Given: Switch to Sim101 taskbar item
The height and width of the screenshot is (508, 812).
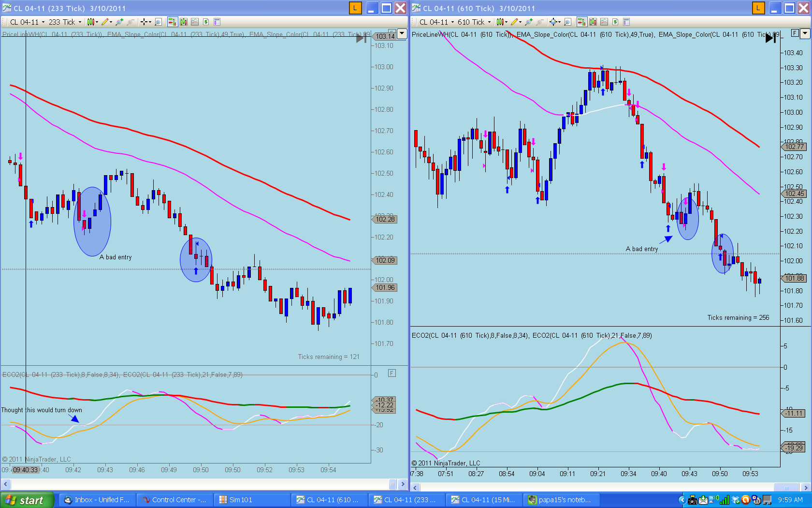Looking at the screenshot, I should pos(252,500).
